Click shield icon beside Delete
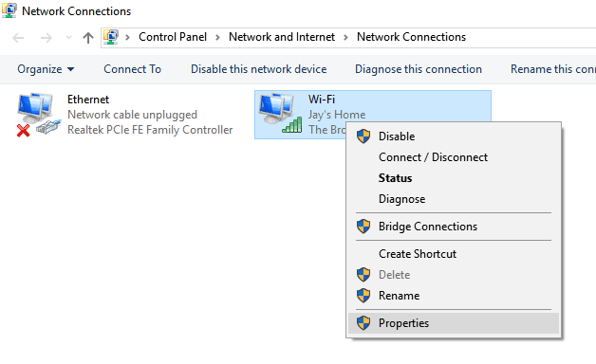 coord(363,275)
